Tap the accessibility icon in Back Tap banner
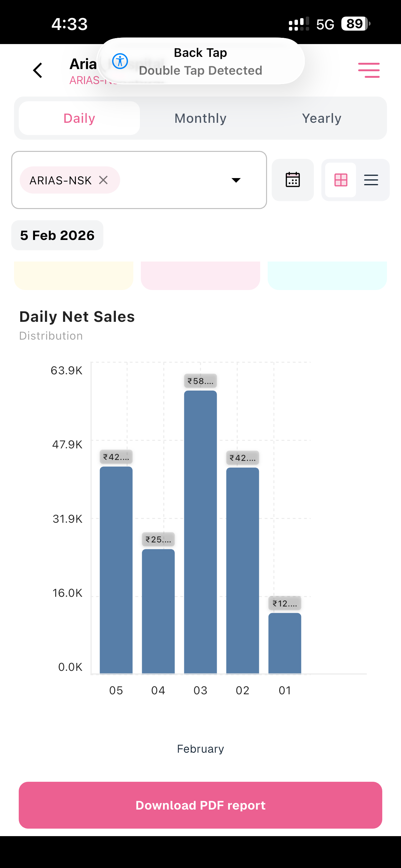 [120, 61]
